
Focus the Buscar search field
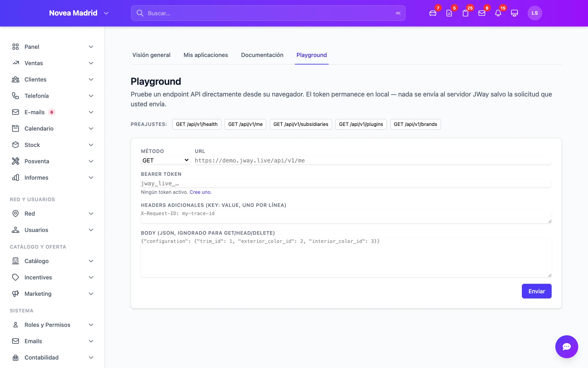click(268, 13)
